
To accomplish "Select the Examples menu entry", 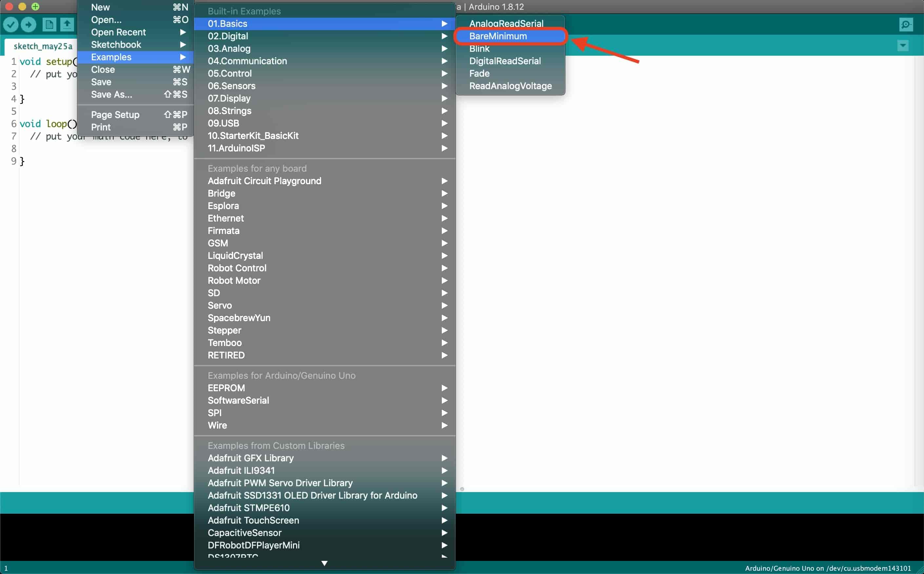I will 136,57.
